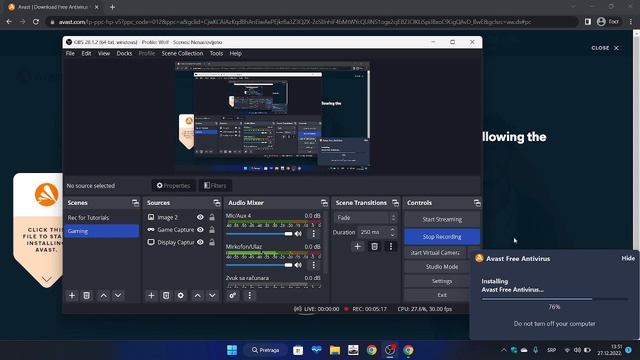The image size is (640, 360).
Task: Open the Edit menu in OBS
Action: 86,53
